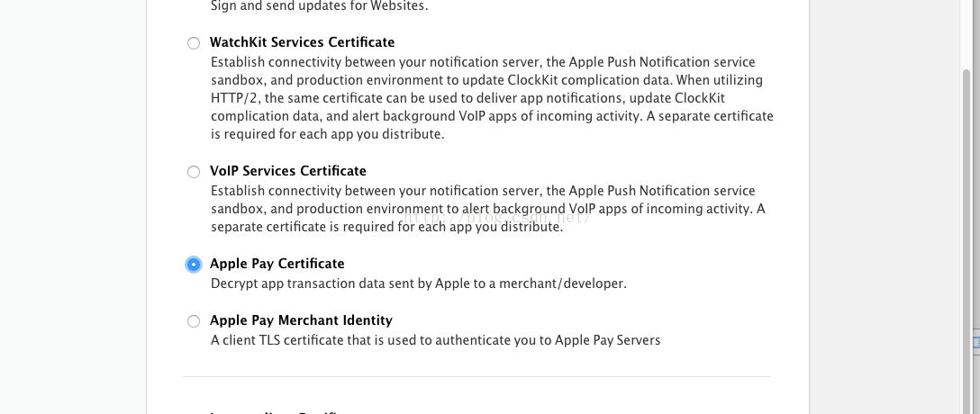Image resolution: width=980 pixels, height=414 pixels.
Task: Click the 'Apple Pay Certificate' heading text
Action: pos(277,264)
